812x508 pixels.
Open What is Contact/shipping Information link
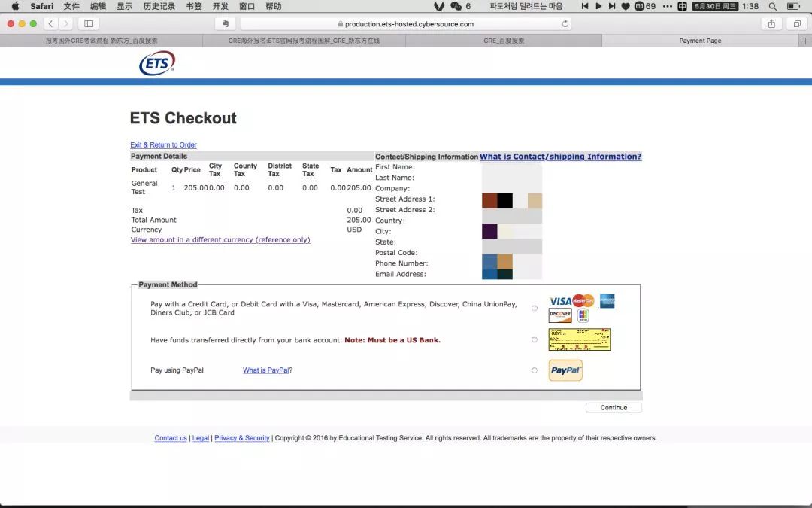pyautogui.click(x=560, y=157)
